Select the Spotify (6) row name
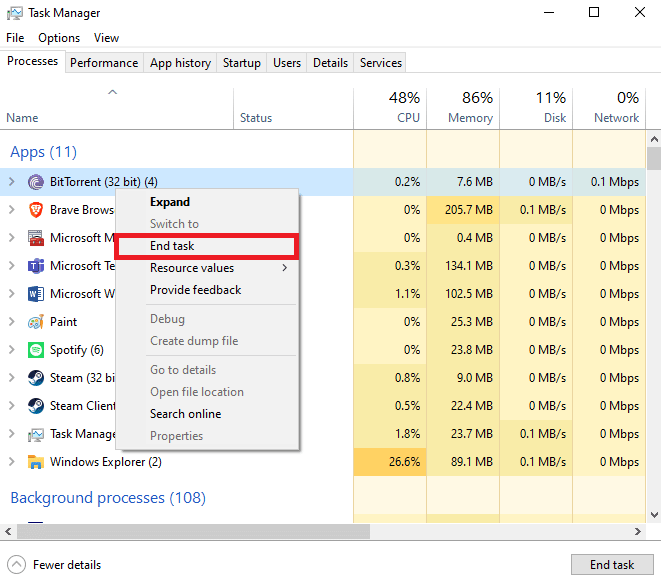This screenshot has height=587, width=661. 77,350
